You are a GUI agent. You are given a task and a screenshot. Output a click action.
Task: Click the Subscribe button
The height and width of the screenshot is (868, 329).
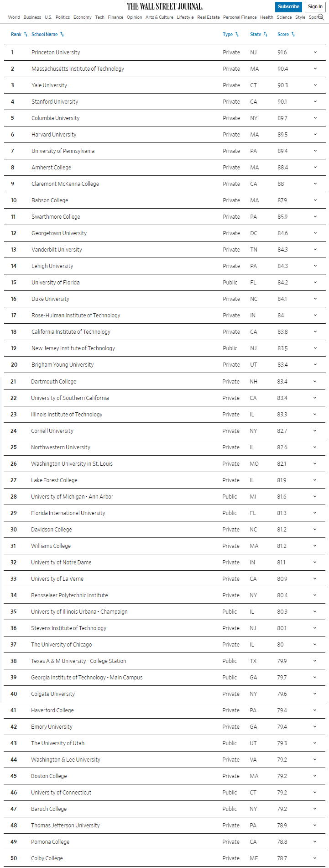(288, 7)
